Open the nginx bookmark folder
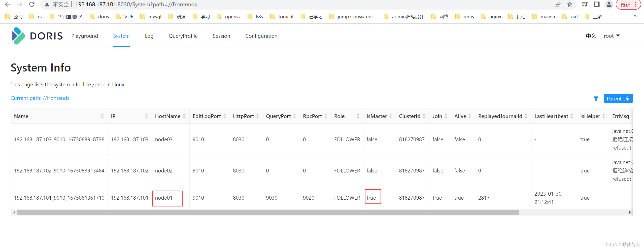Screen dimensions: 644x249 click(491, 17)
